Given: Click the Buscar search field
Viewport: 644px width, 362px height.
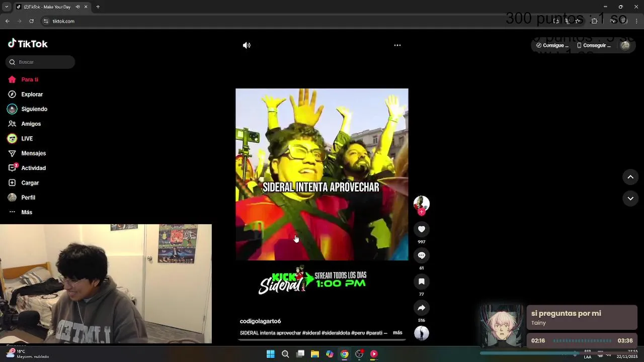Looking at the screenshot, I should click(40, 62).
